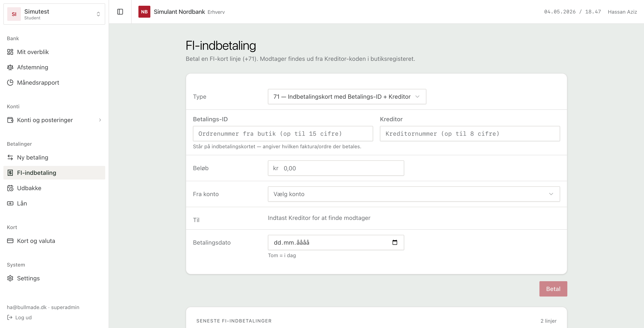The width and height of the screenshot is (644, 328).
Task: Expand the Konti og posteringer chevron
Action: coord(100,120)
